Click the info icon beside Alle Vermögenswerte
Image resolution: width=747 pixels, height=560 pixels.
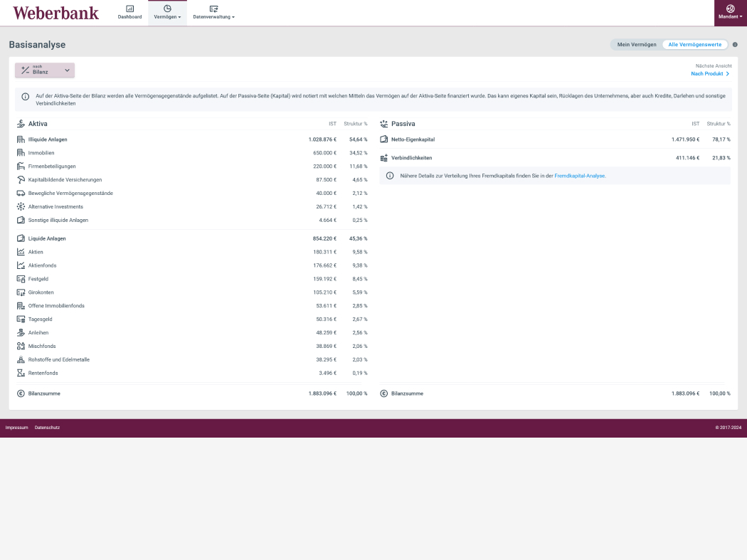coord(735,45)
